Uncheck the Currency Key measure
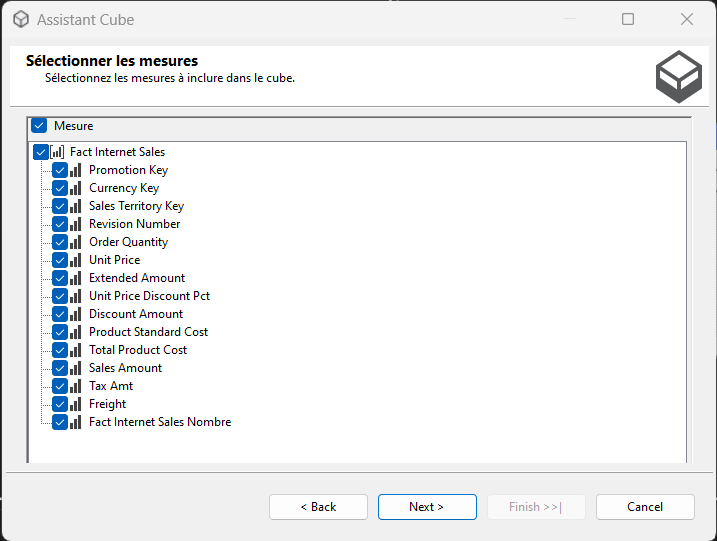This screenshot has width=717, height=541. (60, 188)
